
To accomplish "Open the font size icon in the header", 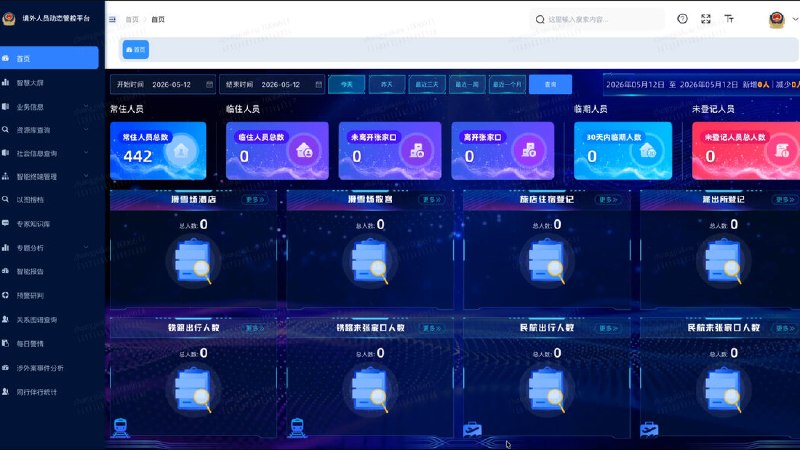I will click(x=729, y=19).
